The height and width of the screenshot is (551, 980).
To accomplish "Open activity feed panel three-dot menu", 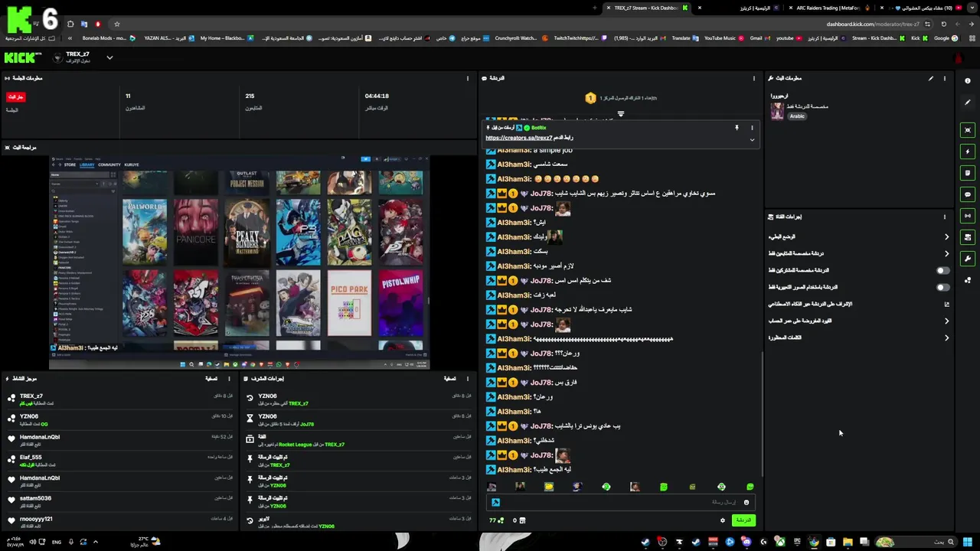I will tap(229, 378).
